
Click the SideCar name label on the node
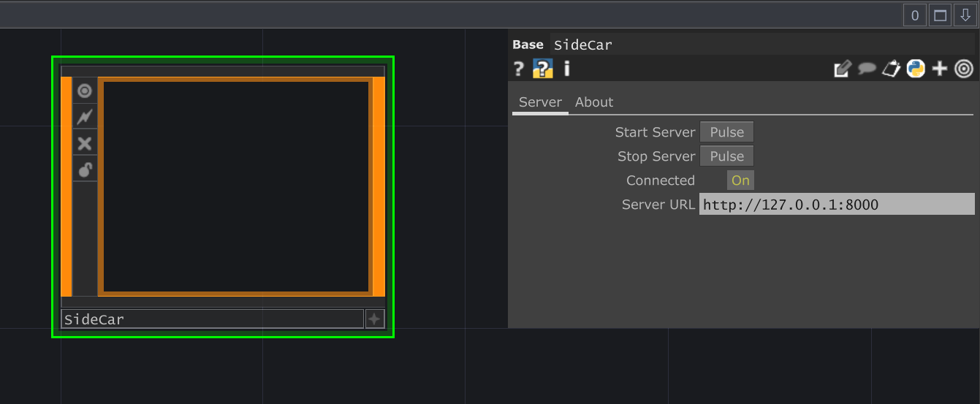click(x=212, y=319)
